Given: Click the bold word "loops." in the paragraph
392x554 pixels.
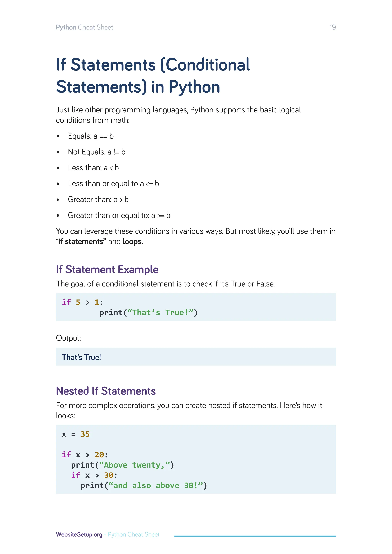Looking at the screenshot, I should point(133,242).
